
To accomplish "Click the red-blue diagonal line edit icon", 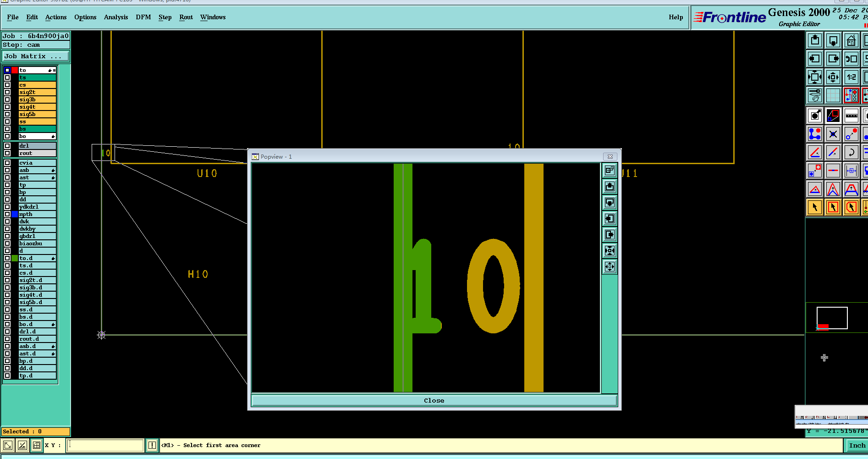I will 833,152.
